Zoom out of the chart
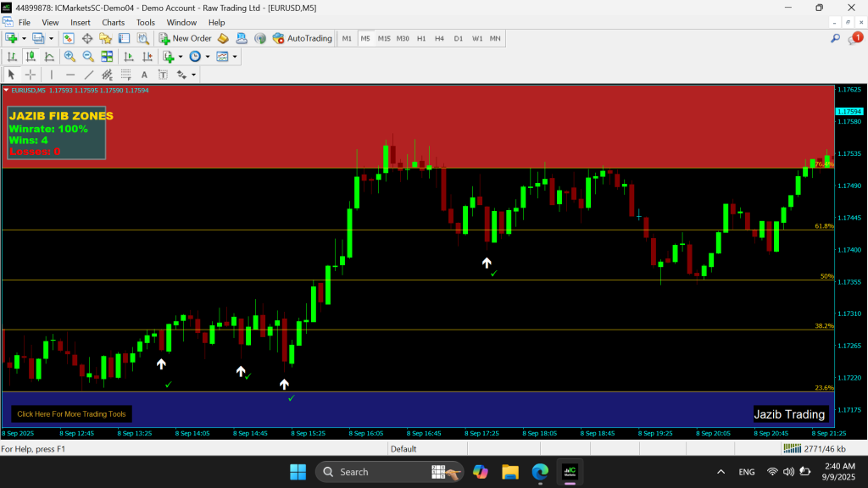This screenshot has width=868, height=488. (x=88, y=57)
